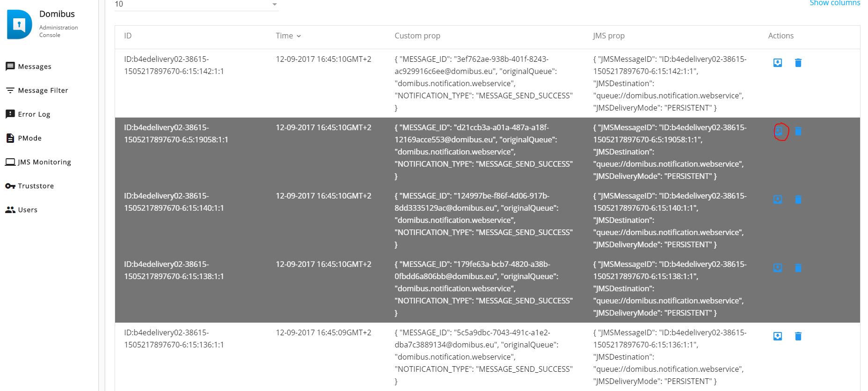The height and width of the screenshot is (391, 868).
Task: Click the trash icon in the last visible row
Action: click(x=798, y=336)
